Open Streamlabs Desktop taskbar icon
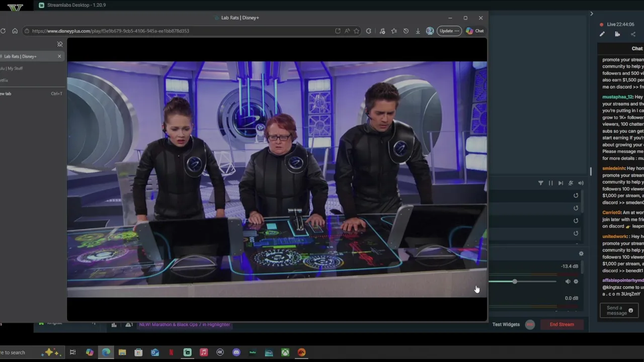 tap(187, 352)
